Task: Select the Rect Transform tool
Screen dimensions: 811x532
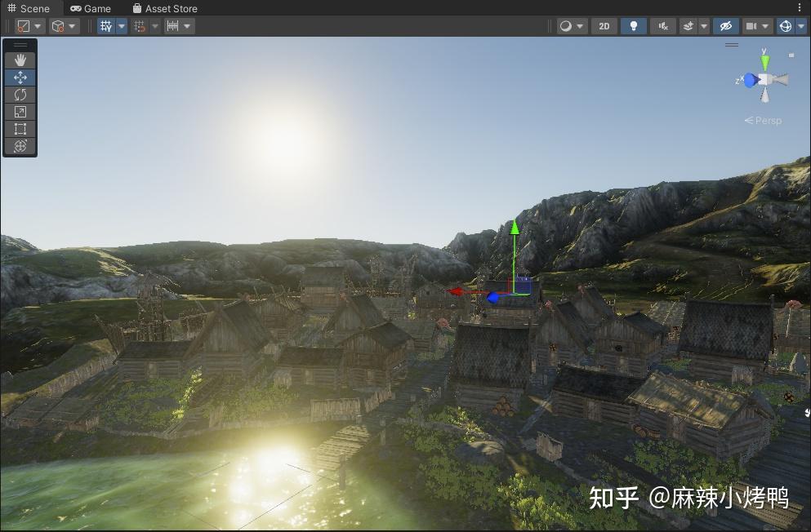Action: point(20,128)
